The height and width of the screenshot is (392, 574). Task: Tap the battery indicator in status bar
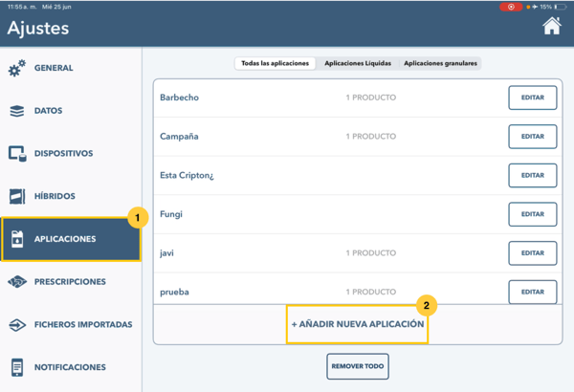(x=560, y=7)
